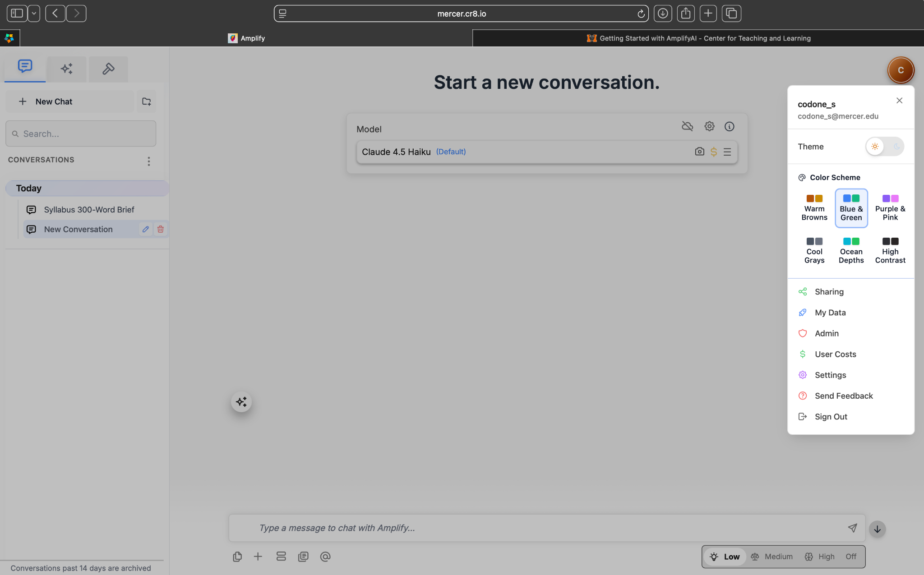Show model info icon
924x575 pixels.
pos(729,127)
